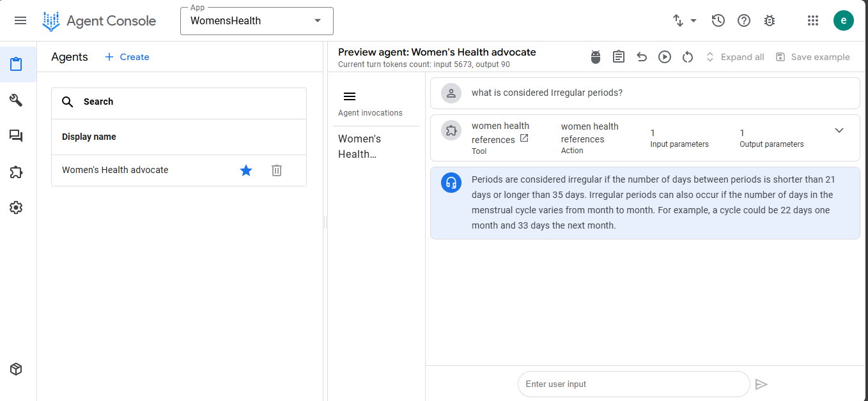Focus the Enter user input field
868x401 pixels.
point(633,384)
